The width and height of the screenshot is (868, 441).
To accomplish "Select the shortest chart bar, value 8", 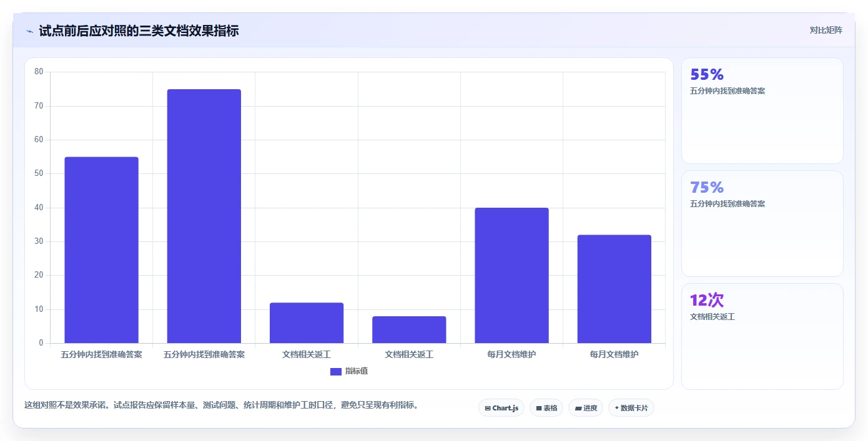I will pos(409,330).
